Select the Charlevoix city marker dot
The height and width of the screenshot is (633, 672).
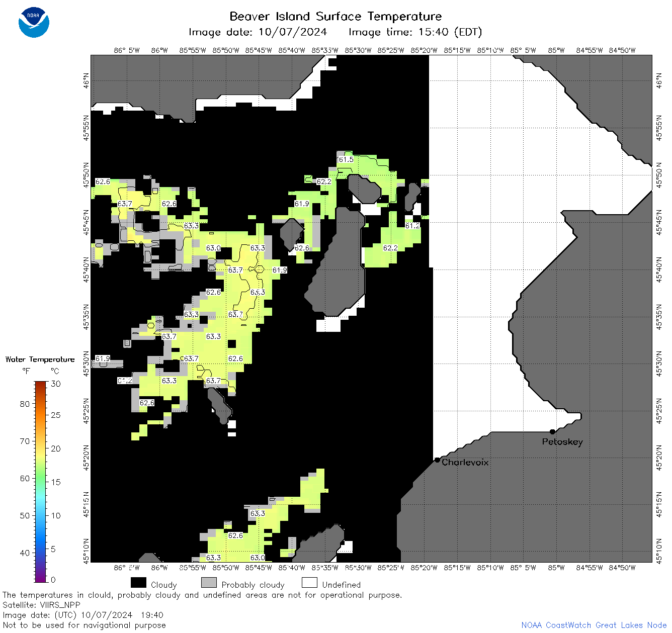[x=437, y=460]
